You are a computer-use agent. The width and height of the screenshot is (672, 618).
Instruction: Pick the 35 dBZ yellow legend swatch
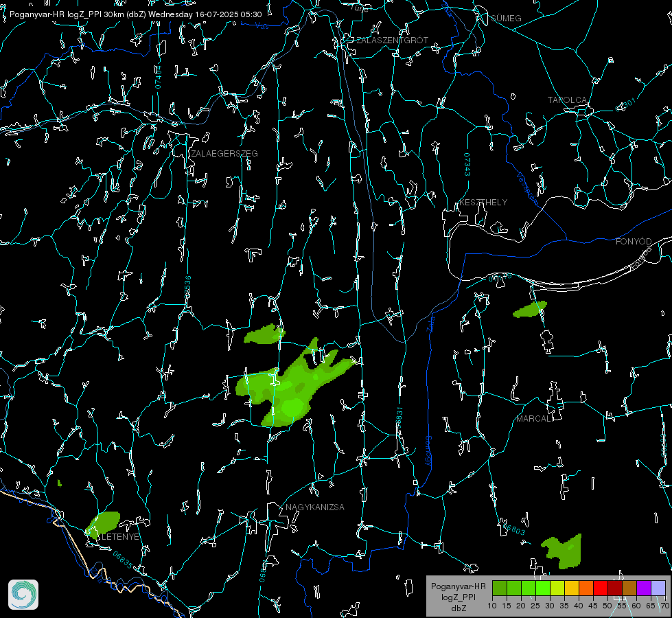[x=572, y=588]
